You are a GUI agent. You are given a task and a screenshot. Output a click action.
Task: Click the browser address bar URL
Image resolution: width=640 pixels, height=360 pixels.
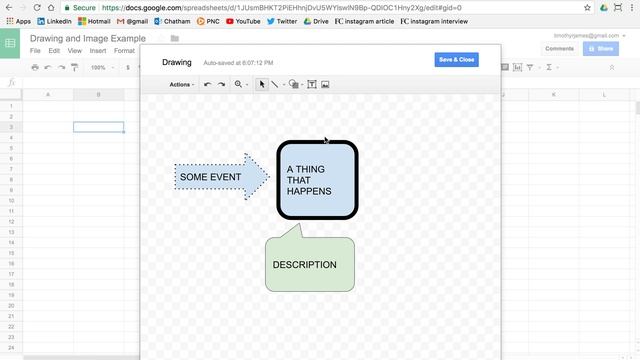282,8
